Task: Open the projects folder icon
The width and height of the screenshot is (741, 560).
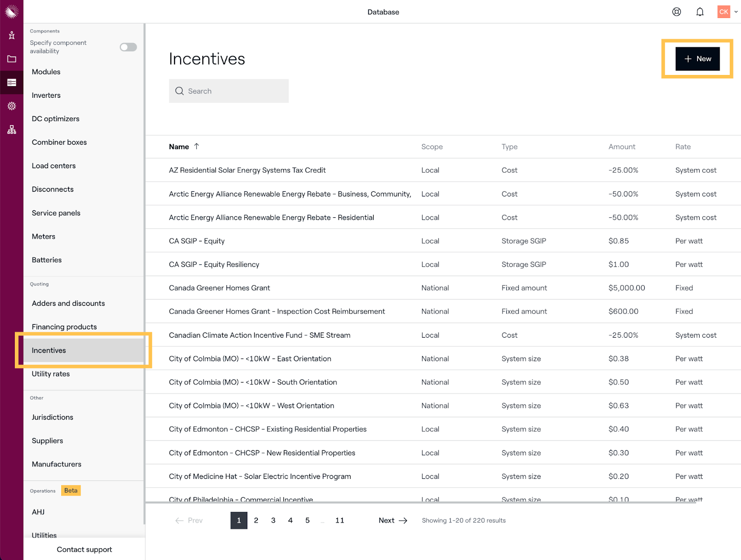Action: coord(12,59)
